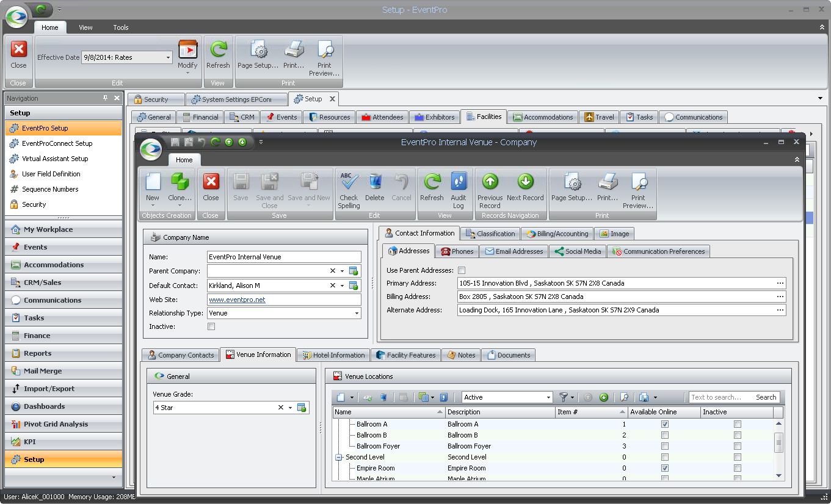
Task: Switch to the Classification tab
Action: (x=490, y=234)
